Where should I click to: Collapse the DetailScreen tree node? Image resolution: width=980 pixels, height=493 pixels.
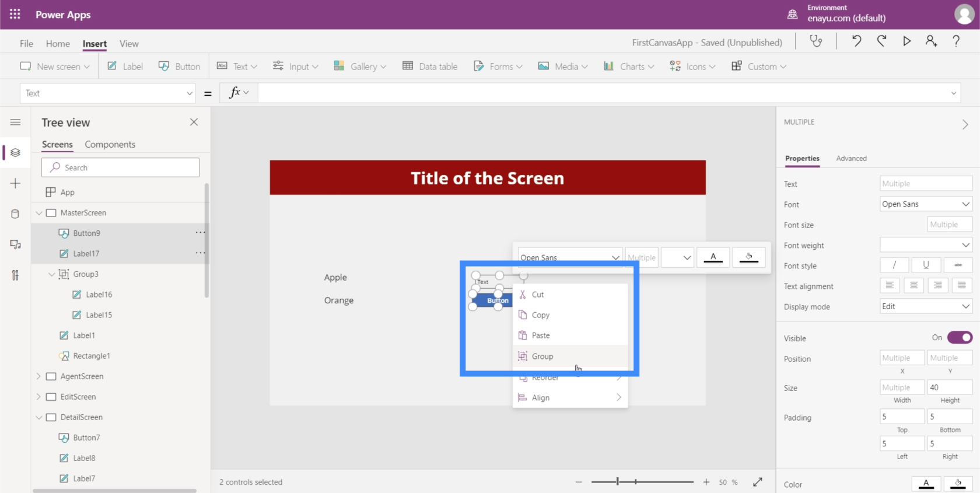[x=39, y=417]
